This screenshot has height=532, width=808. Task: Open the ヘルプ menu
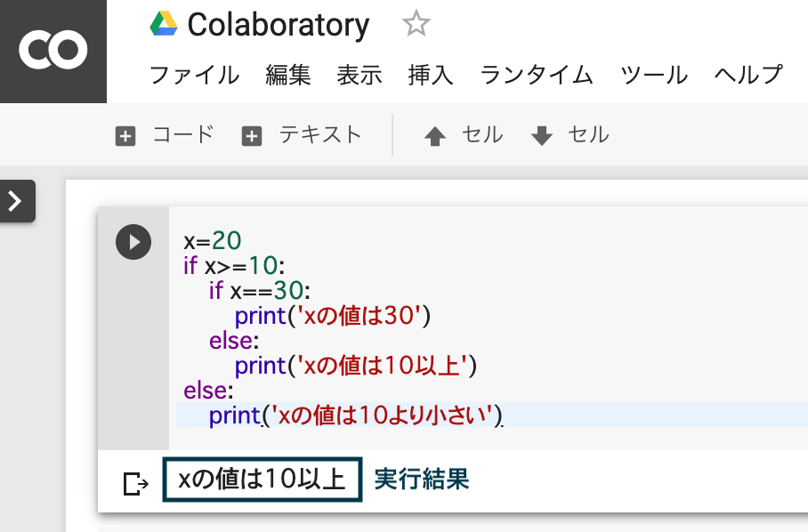point(748,75)
